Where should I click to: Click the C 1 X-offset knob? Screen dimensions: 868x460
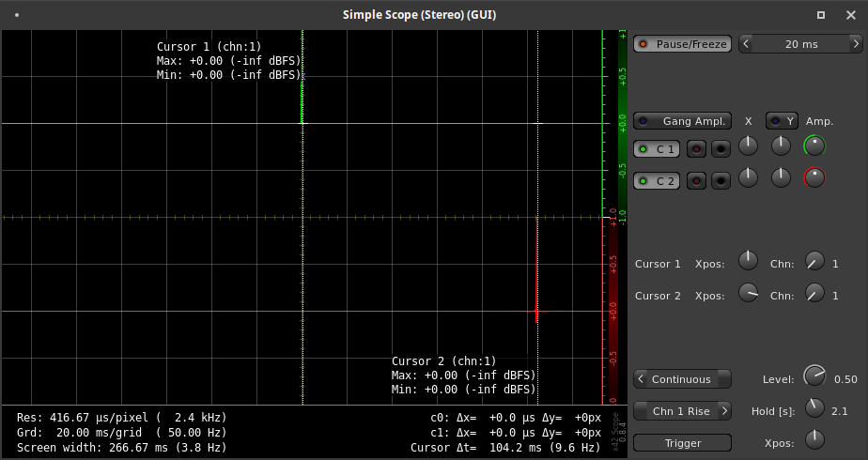pyautogui.click(x=749, y=146)
